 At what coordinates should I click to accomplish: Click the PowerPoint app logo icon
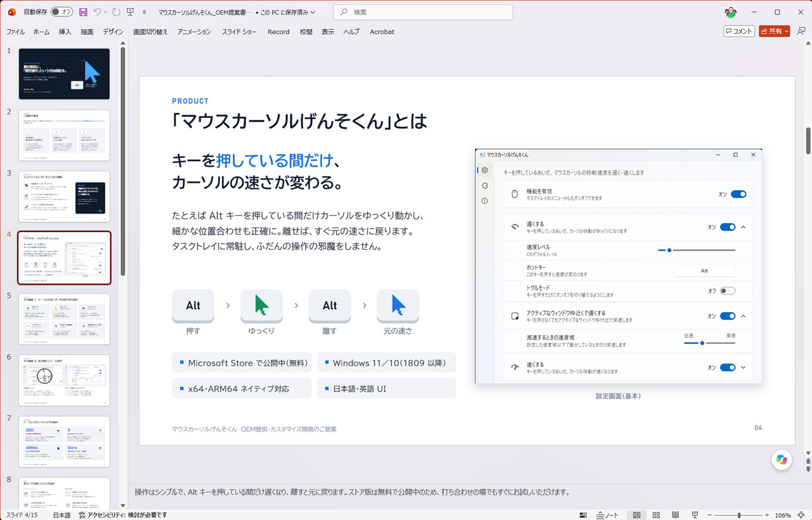pos(11,12)
